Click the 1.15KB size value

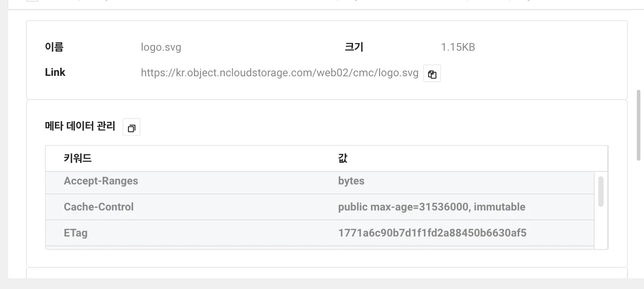pyautogui.click(x=458, y=47)
